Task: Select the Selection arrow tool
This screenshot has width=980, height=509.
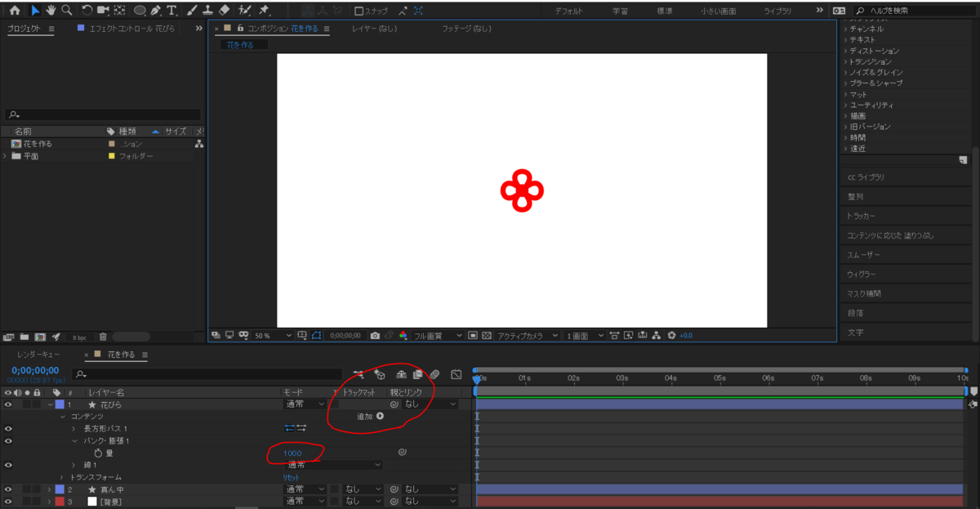Action: [35, 11]
